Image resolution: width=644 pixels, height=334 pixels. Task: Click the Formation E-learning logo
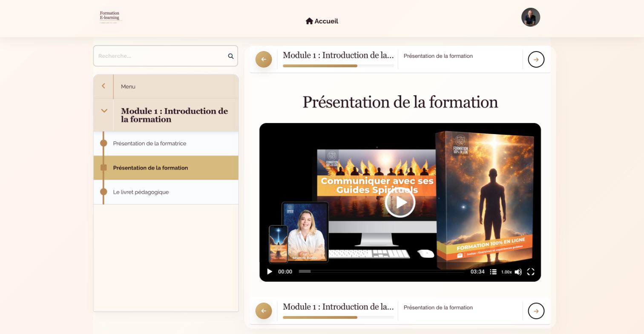click(x=111, y=17)
